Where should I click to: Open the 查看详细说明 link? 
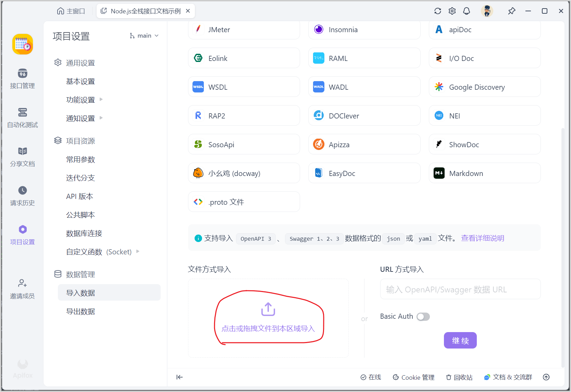point(482,238)
